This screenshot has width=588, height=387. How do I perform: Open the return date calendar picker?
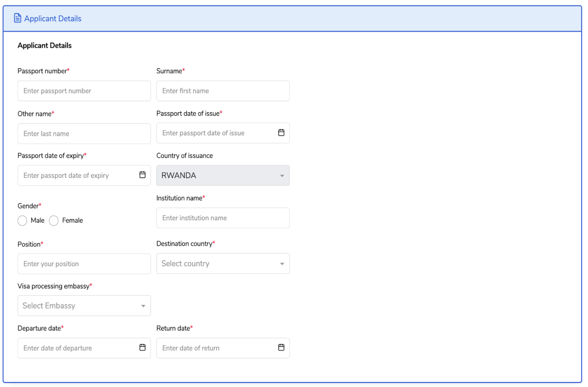[x=281, y=347]
